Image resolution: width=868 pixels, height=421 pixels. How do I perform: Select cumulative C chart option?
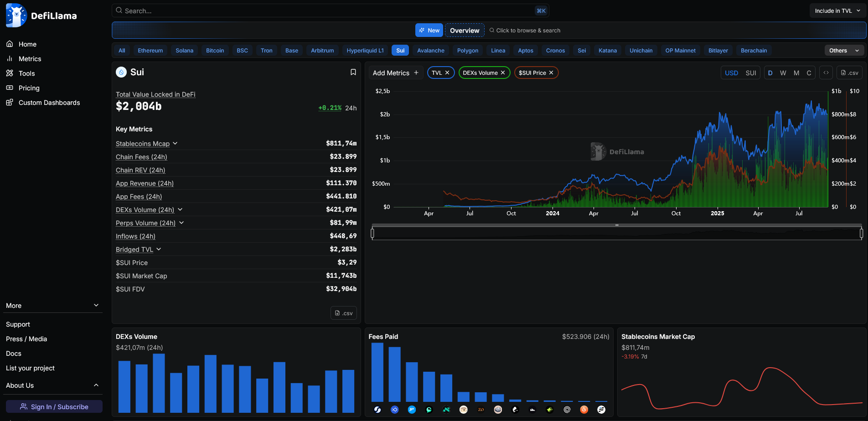[809, 73]
